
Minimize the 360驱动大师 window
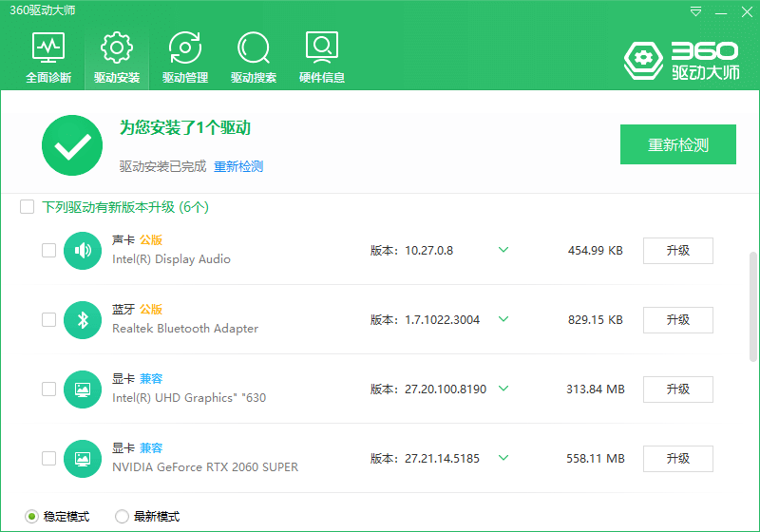[x=721, y=12]
